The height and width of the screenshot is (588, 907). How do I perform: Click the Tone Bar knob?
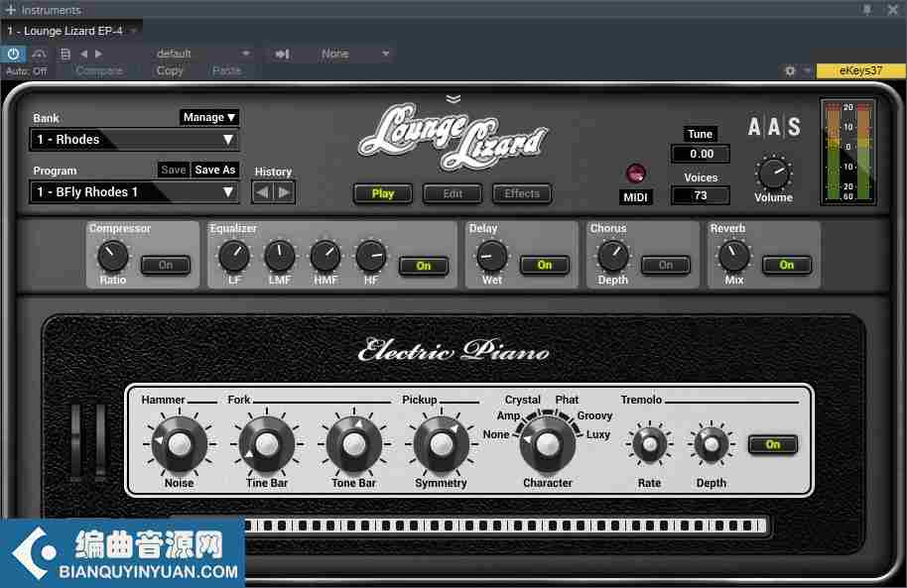[353, 444]
